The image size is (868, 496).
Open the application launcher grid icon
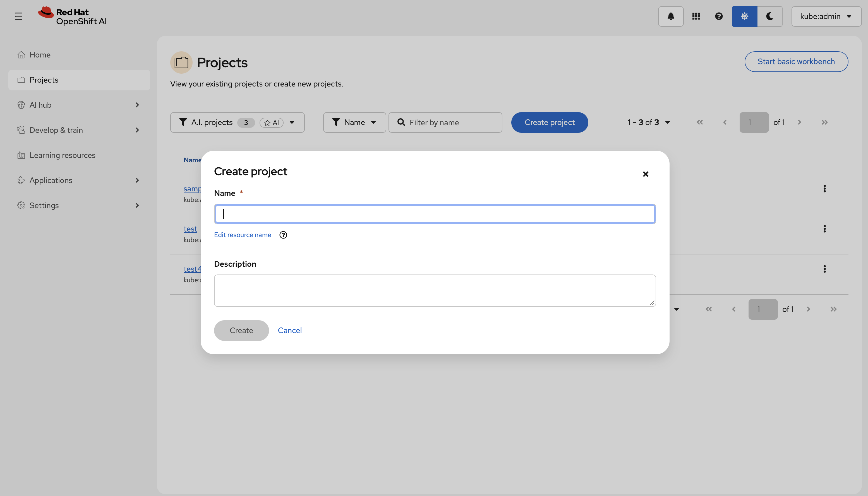pos(696,16)
